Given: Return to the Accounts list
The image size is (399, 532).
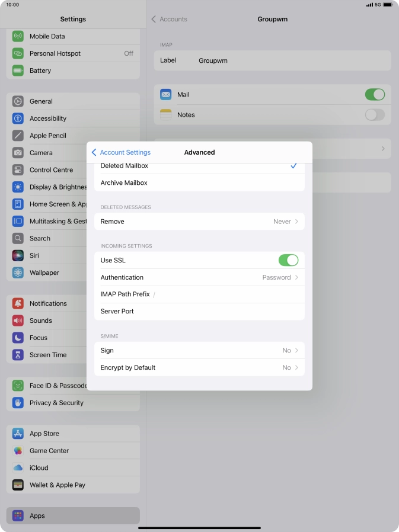Looking at the screenshot, I should [169, 19].
